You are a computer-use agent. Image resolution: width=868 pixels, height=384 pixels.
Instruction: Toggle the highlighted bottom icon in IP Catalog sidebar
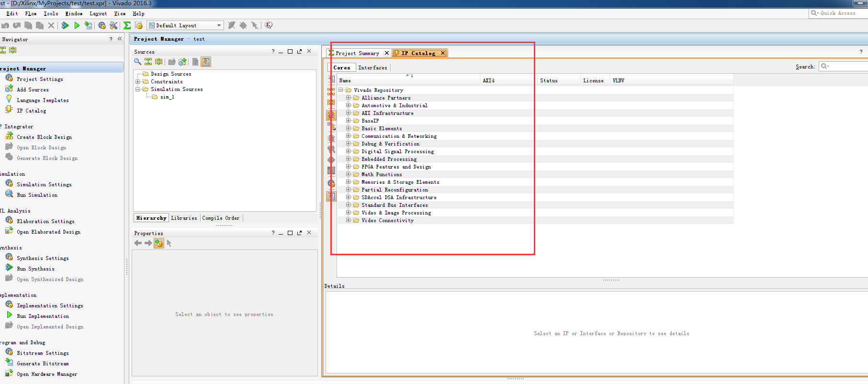(331, 196)
